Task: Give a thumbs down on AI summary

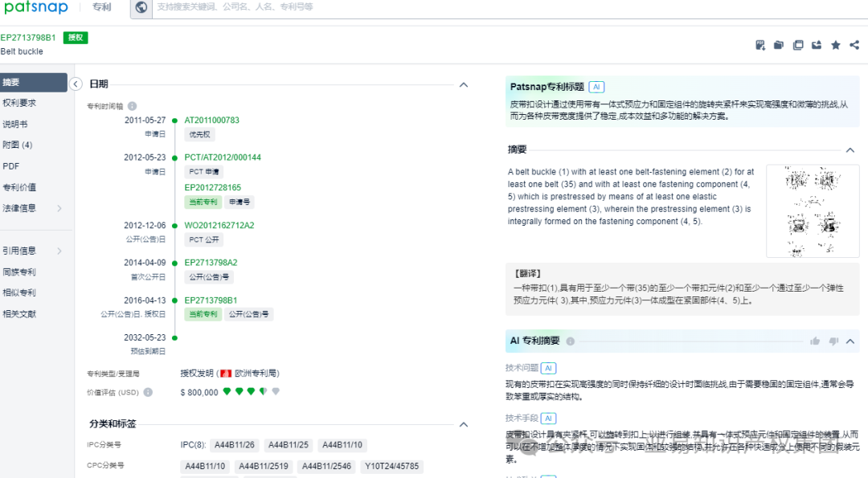Action: click(834, 341)
